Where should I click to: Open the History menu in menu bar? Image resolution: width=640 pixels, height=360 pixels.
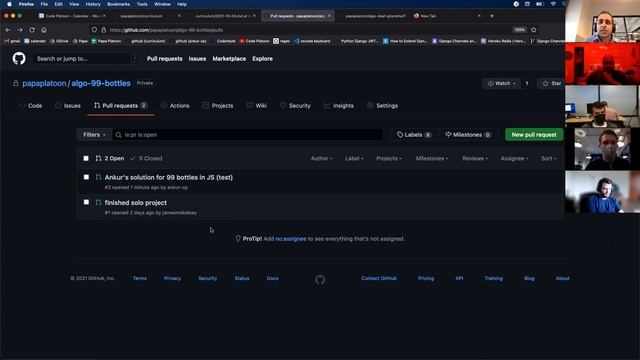pyautogui.click(x=93, y=4)
